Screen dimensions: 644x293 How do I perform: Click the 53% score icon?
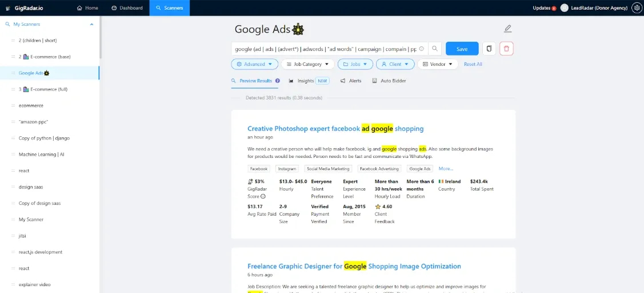point(250,181)
